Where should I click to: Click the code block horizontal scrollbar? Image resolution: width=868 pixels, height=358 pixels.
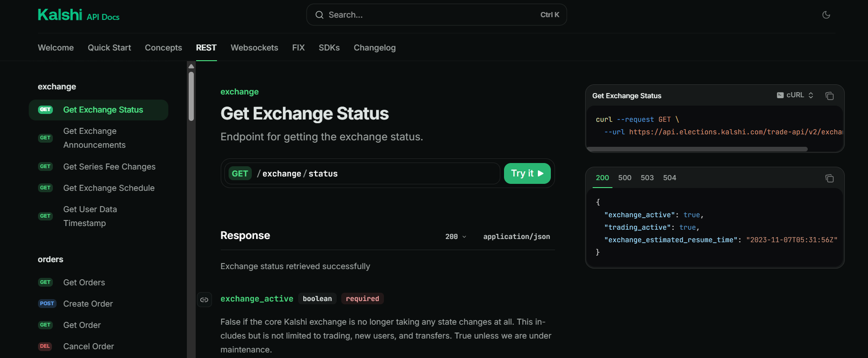(x=697, y=149)
